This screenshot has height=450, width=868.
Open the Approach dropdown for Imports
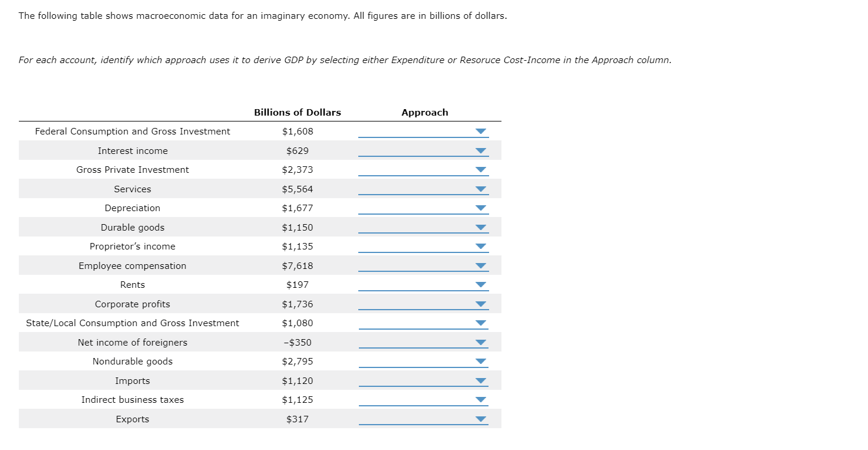[480, 380]
